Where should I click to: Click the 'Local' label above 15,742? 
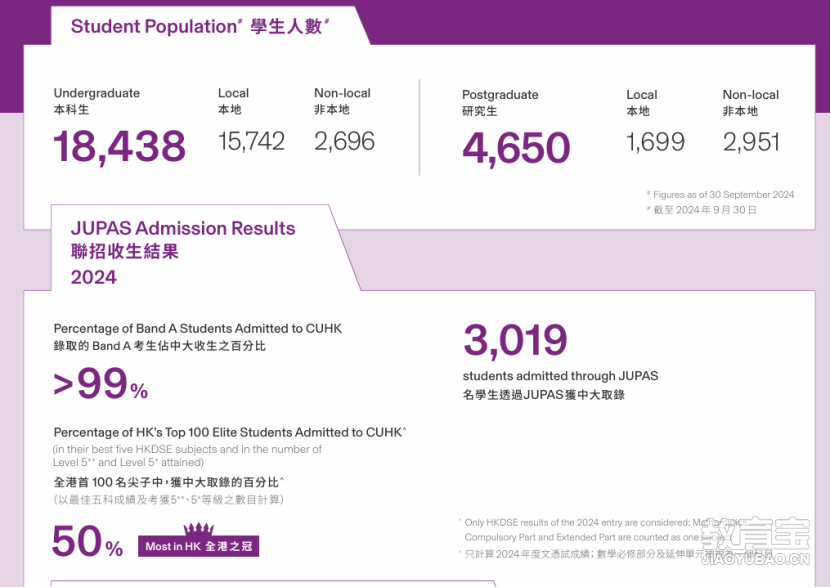(233, 93)
